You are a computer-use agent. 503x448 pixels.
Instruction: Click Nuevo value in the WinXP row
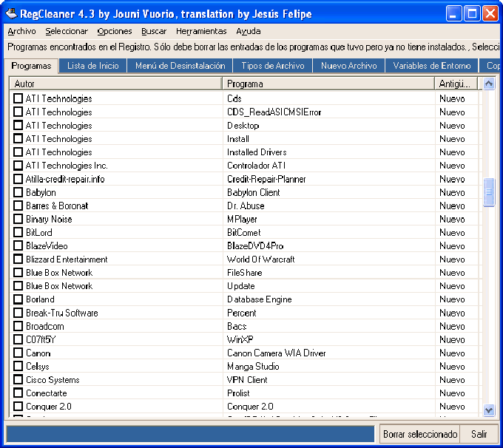(452, 339)
